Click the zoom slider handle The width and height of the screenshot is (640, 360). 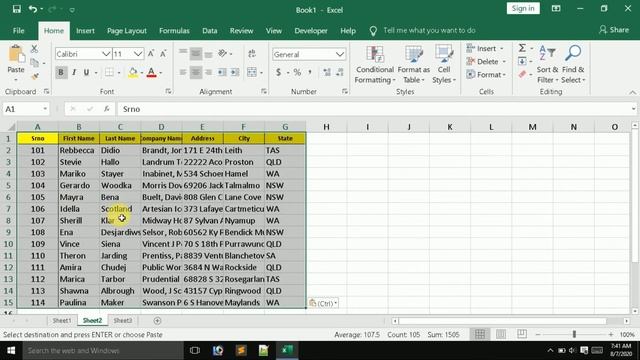point(574,334)
